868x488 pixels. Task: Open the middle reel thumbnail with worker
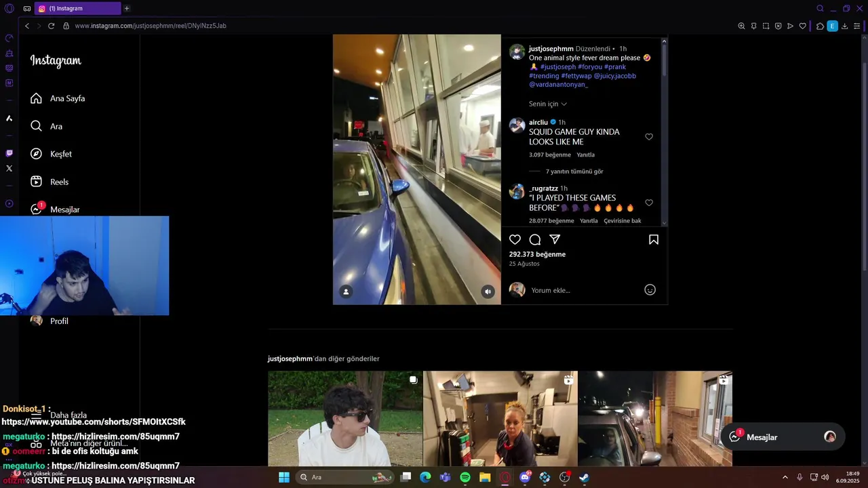point(500,418)
